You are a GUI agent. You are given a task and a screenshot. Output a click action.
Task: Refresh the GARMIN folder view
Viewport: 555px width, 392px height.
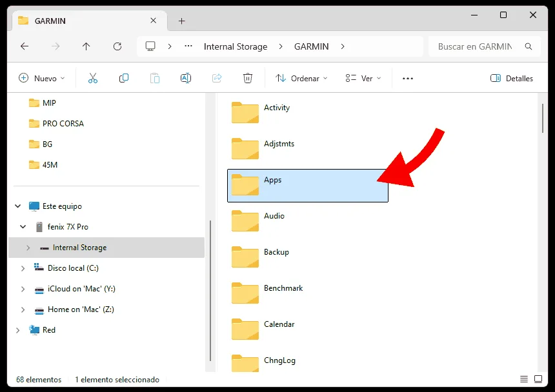click(117, 46)
